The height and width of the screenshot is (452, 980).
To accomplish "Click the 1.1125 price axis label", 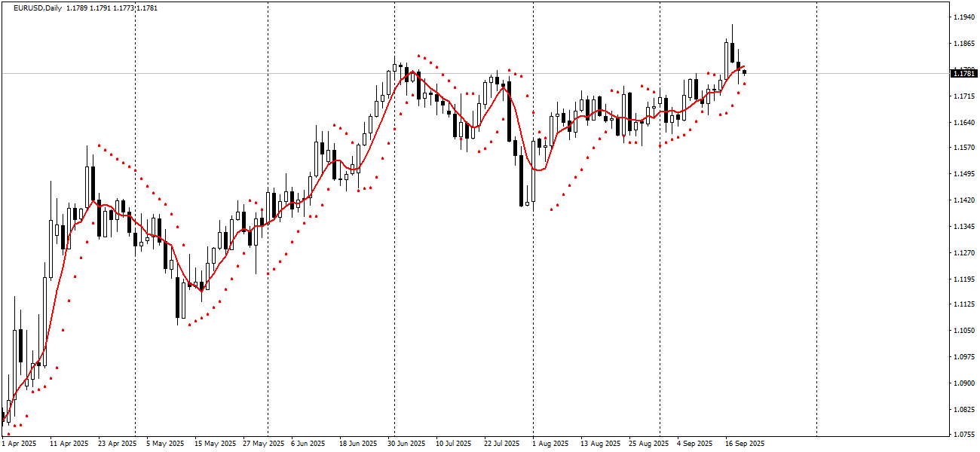I will pyautogui.click(x=963, y=304).
